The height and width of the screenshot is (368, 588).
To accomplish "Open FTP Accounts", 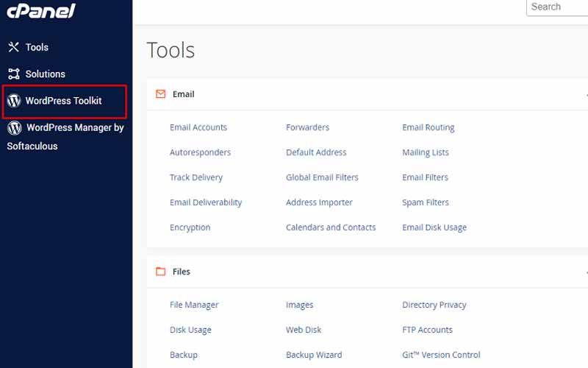I will click(x=427, y=330).
